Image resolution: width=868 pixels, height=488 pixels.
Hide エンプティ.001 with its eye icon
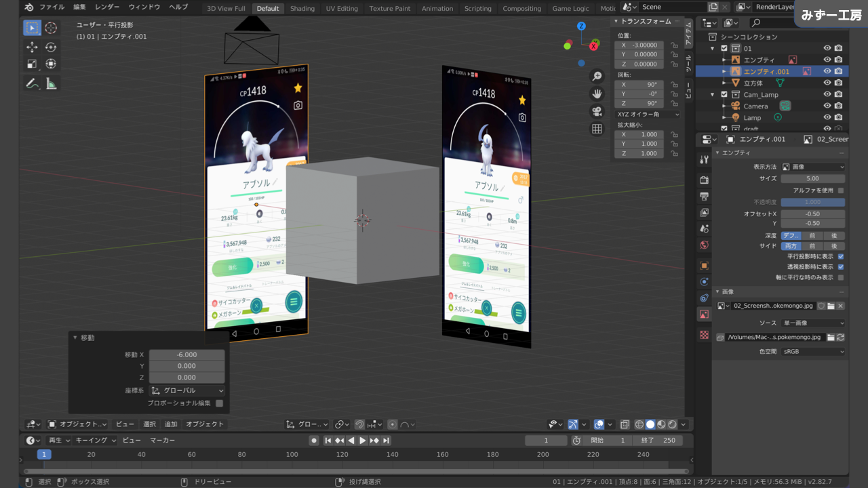pyautogui.click(x=827, y=71)
